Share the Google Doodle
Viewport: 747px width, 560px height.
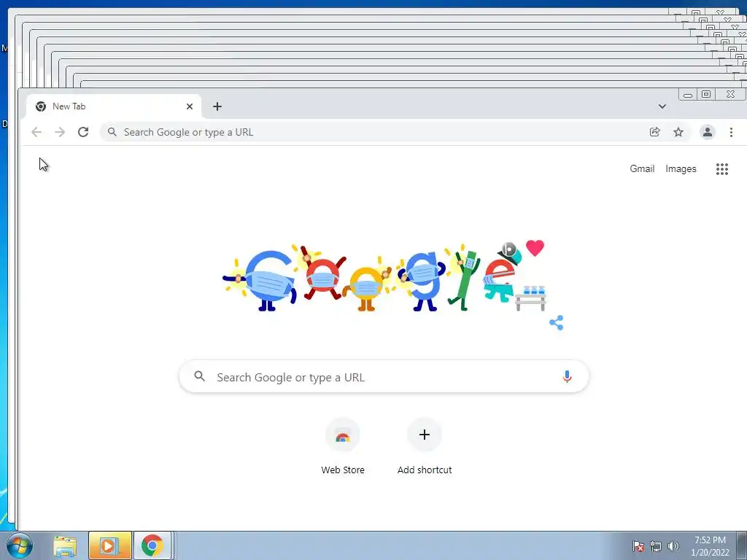click(557, 322)
